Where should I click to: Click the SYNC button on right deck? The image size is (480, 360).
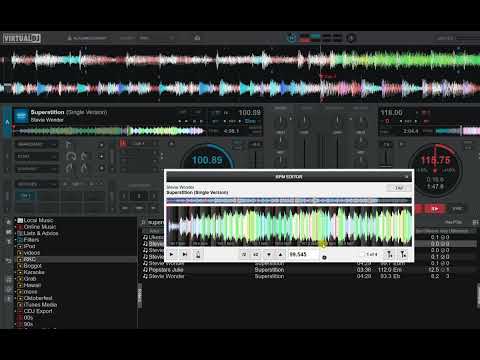coord(457,209)
